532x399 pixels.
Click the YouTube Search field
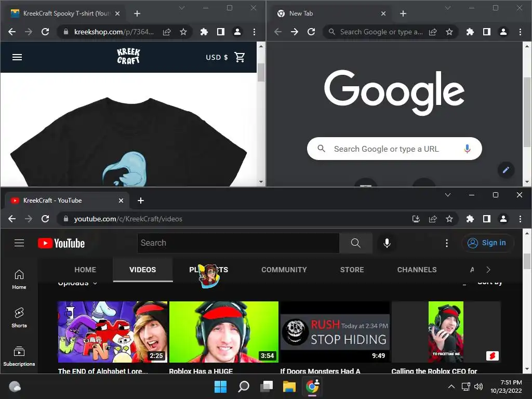(x=238, y=243)
